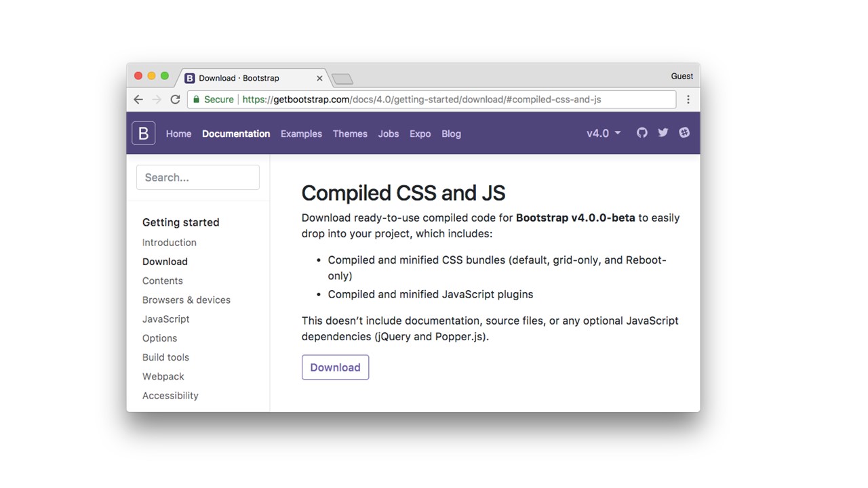Viewport: 868px width, 488px height.
Task: Close the Download · Bootstrap tab
Action: point(319,78)
